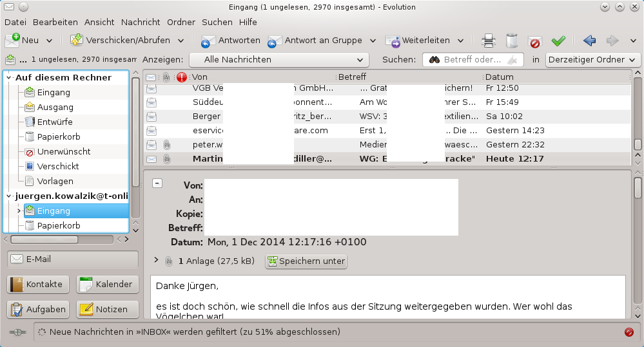Switch to Kontakte view
644x347 pixels.
coord(38,285)
